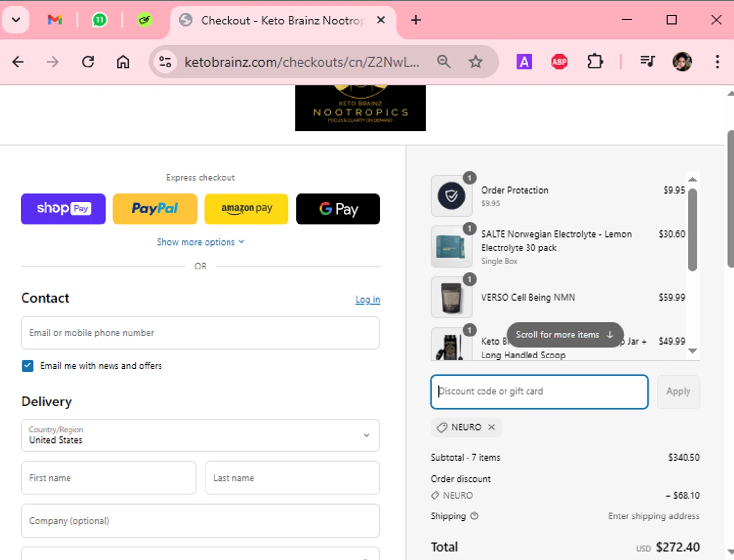Click the Log in link
The width and height of the screenshot is (734, 560).
tap(367, 299)
